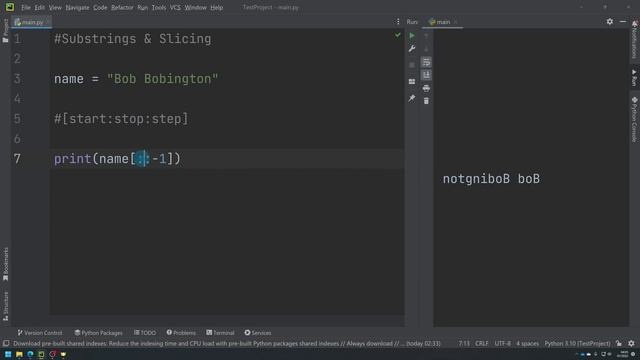Click the notgniboB boB console output
The height and width of the screenshot is (360, 640).
click(x=491, y=179)
